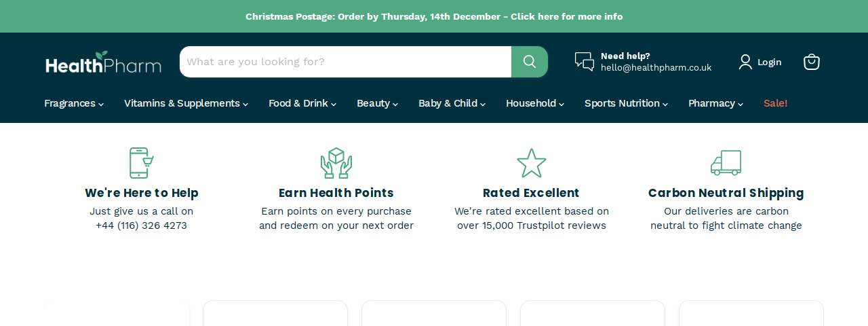Screen dimensions: 868x326
Task: Go to the Sale! page
Action: [776, 103]
